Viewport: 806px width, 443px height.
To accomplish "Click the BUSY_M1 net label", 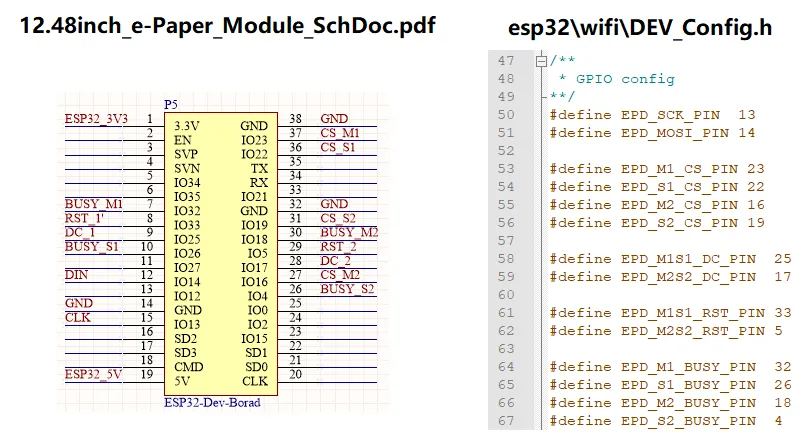I will point(94,204).
